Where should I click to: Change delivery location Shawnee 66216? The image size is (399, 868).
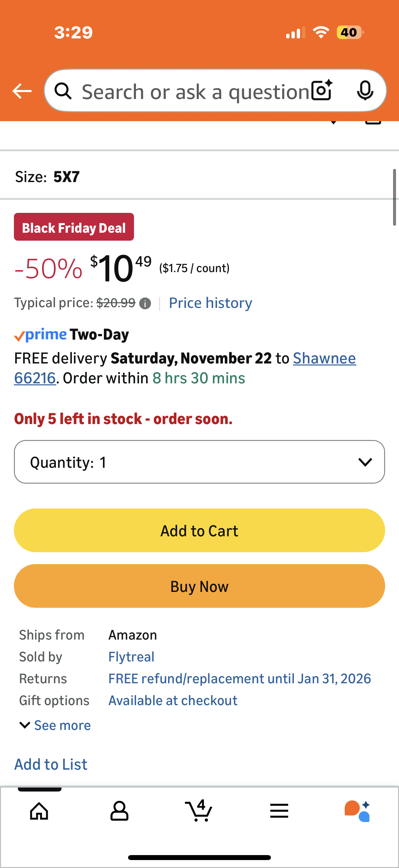[x=324, y=358]
